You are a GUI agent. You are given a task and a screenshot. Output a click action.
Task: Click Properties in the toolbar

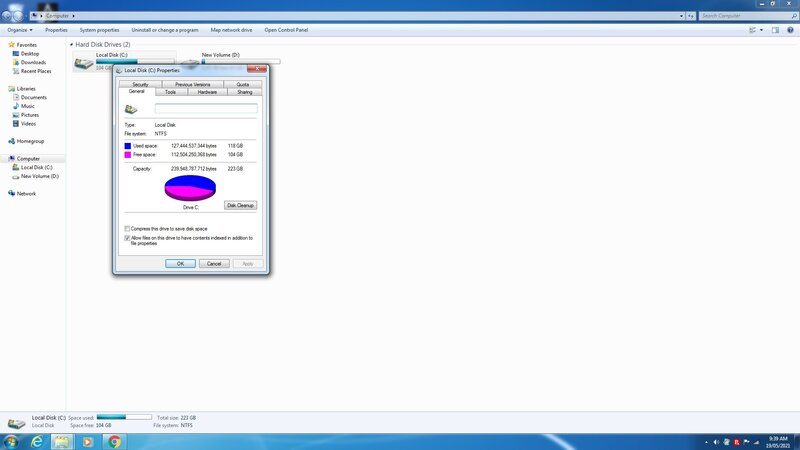coord(56,30)
